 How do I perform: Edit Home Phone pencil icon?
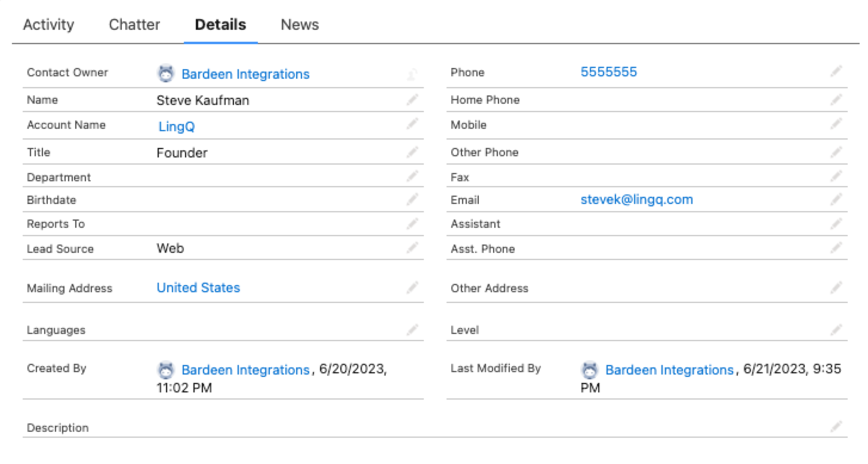[x=836, y=100]
